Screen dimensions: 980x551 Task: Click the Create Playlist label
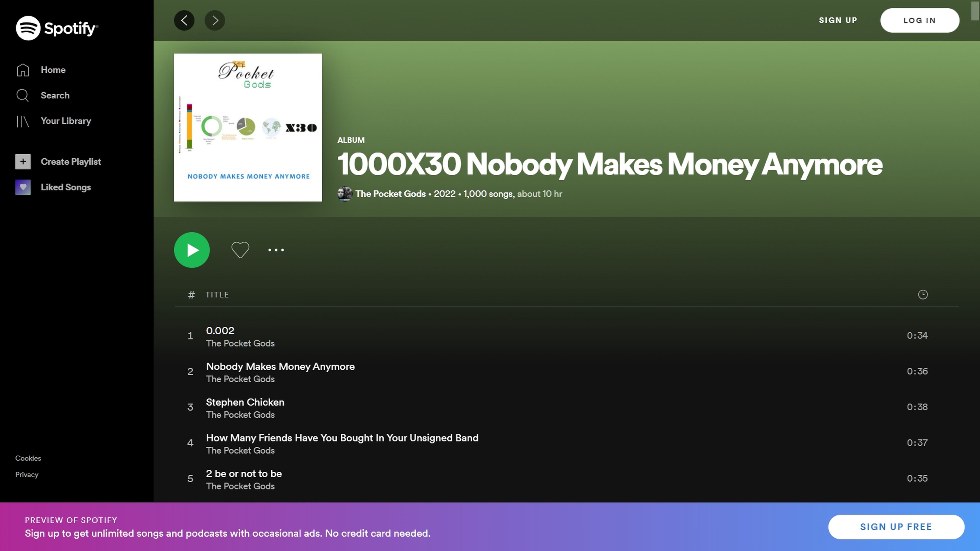tap(71, 162)
